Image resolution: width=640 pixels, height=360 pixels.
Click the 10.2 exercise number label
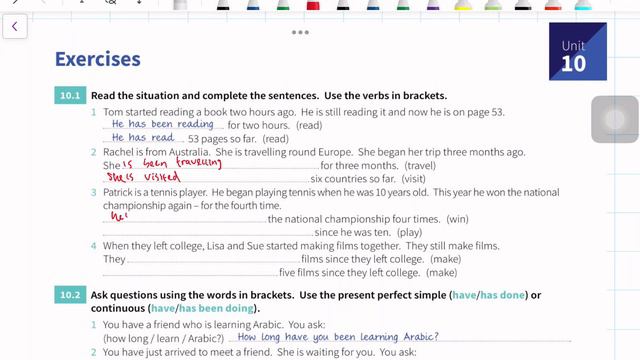(70, 295)
